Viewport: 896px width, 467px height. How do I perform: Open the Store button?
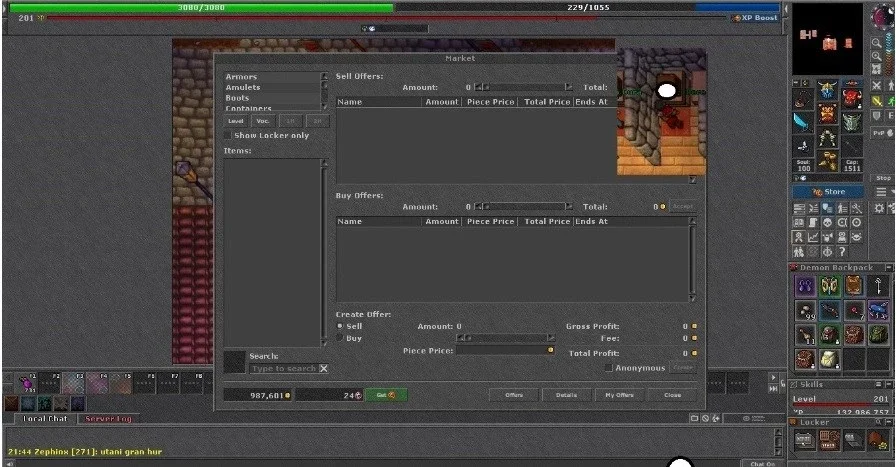[828, 192]
